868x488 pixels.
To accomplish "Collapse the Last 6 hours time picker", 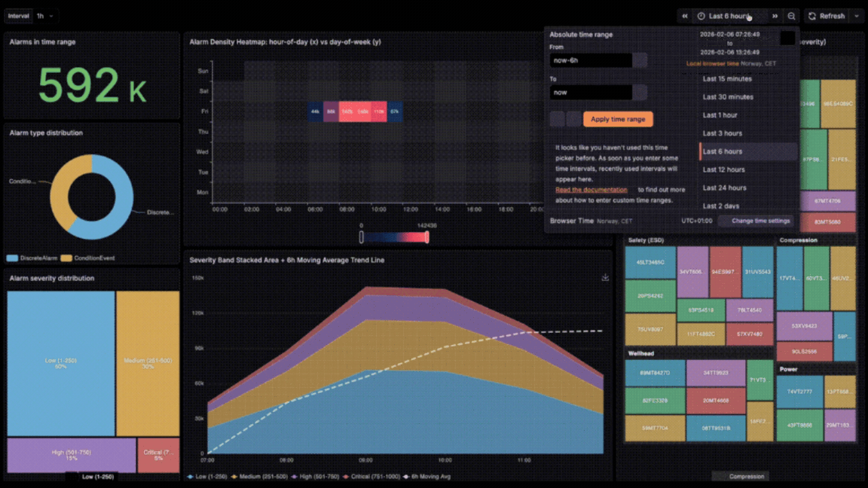I will click(729, 16).
